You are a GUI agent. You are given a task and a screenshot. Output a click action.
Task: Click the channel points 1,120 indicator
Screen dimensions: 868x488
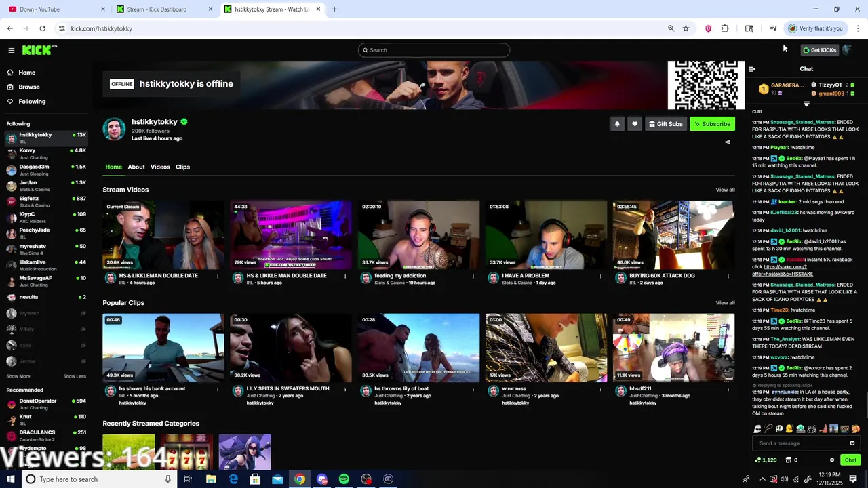pos(766,460)
